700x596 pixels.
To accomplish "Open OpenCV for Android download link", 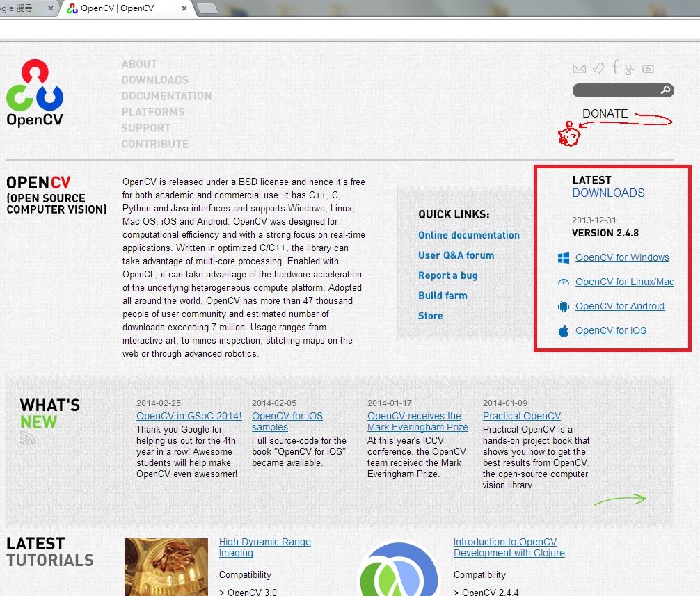I will coord(620,306).
